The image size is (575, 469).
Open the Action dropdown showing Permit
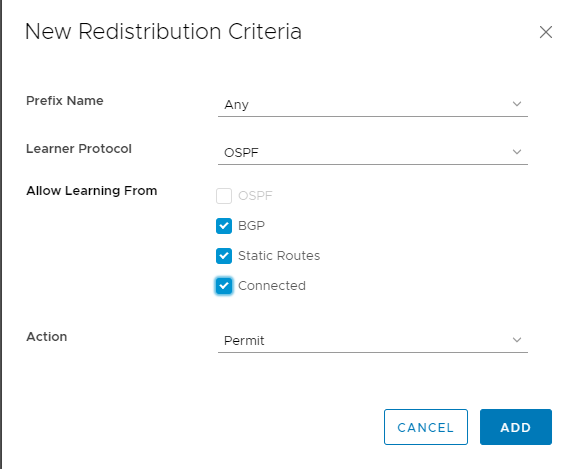[373, 341]
